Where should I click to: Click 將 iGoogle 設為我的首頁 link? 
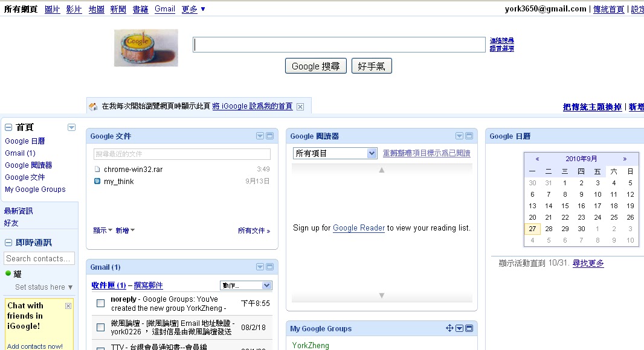point(252,106)
